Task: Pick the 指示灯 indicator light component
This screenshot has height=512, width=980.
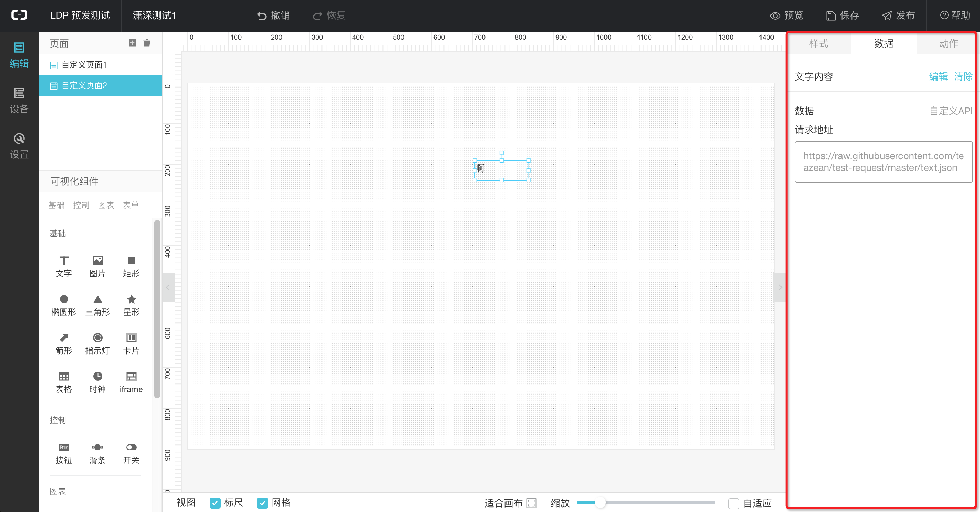Action: [x=98, y=344]
